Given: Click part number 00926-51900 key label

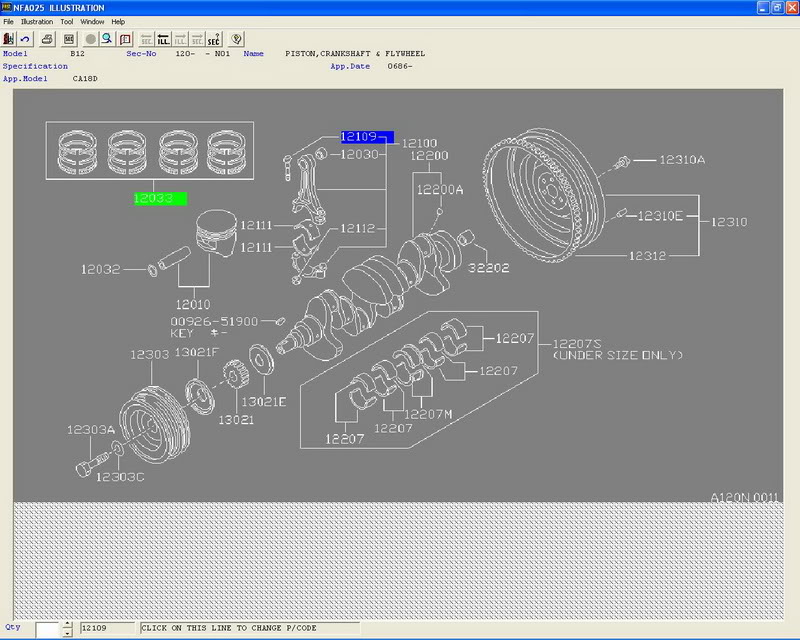Looking at the screenshot, I should (x=214, y=322).
